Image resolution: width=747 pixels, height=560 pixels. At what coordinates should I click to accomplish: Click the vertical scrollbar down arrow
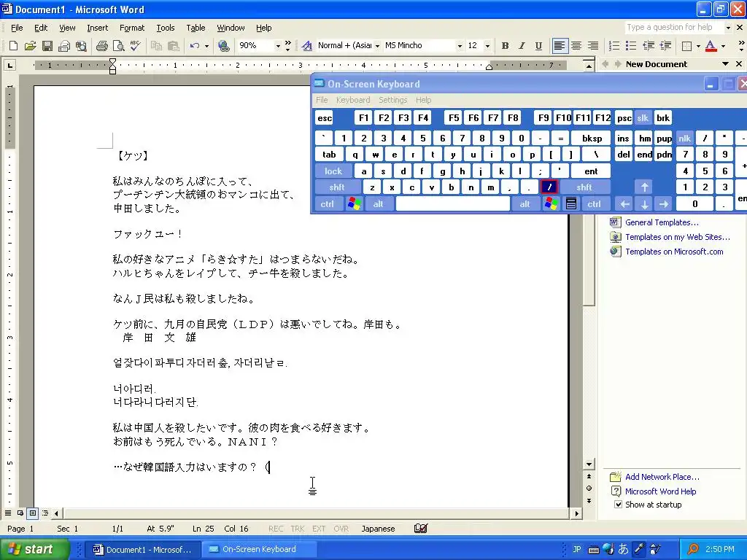589,464
